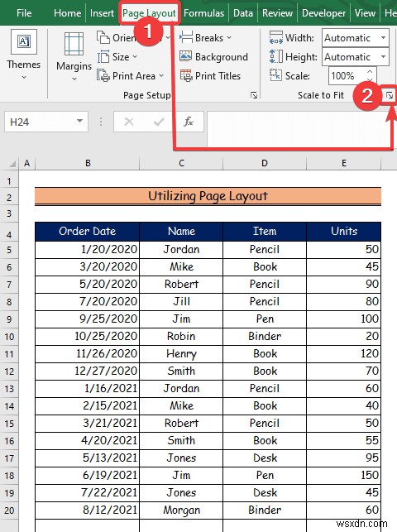Switch to the Home tab
This screenshot has height=532, width=397.
point(67,13)
